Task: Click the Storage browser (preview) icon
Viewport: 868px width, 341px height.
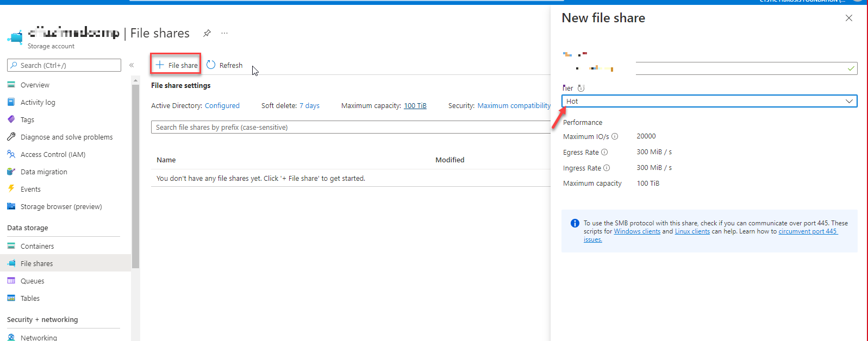Action: (x=11, y=206)
